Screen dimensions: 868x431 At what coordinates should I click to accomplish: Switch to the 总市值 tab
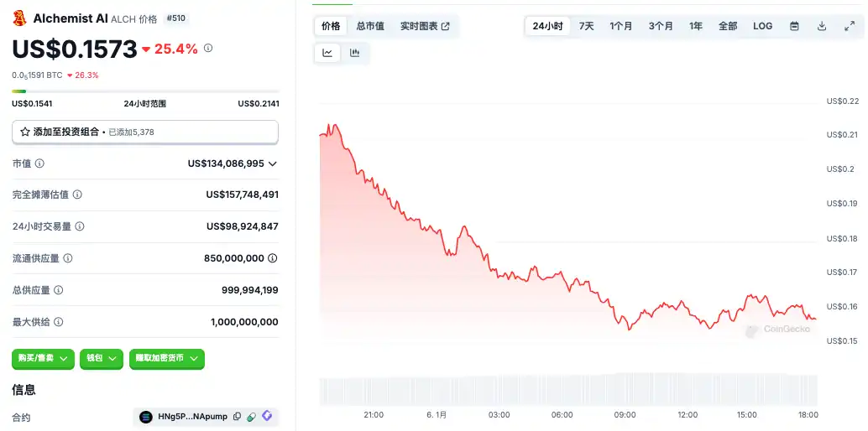click(x=369, y=26)
